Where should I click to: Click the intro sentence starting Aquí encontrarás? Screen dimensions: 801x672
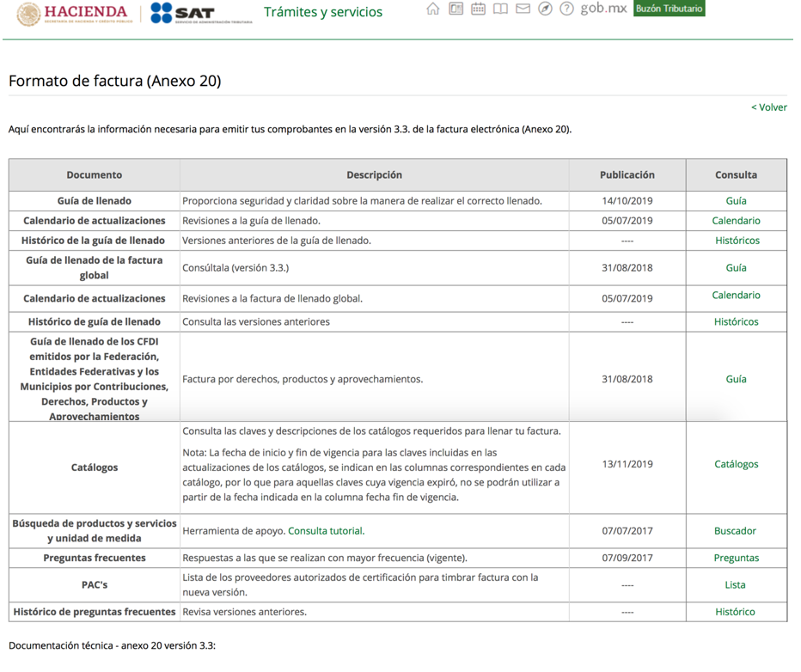pos(290,129)
